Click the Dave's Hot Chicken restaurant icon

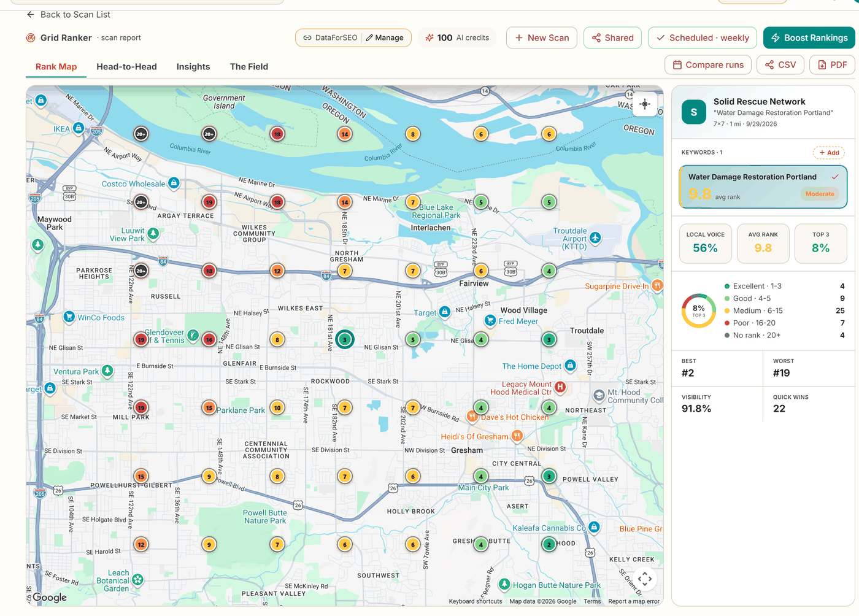472,416
